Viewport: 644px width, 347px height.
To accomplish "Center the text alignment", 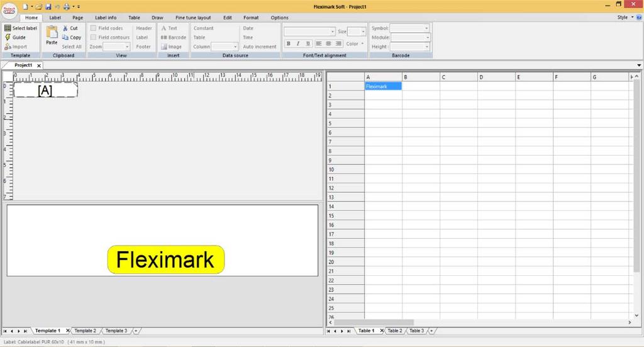I will click(x=328, y=43).
